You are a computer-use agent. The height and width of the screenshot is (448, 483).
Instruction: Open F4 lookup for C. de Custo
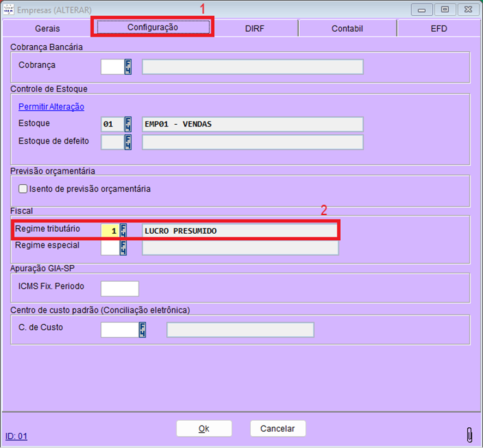(142, 330)
